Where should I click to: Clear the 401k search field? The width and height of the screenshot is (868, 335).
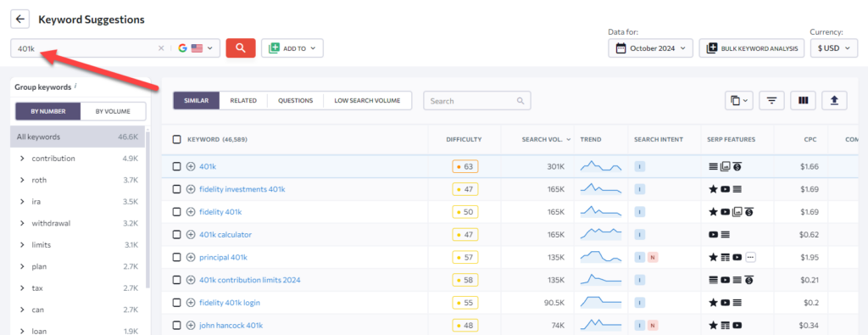161,48
